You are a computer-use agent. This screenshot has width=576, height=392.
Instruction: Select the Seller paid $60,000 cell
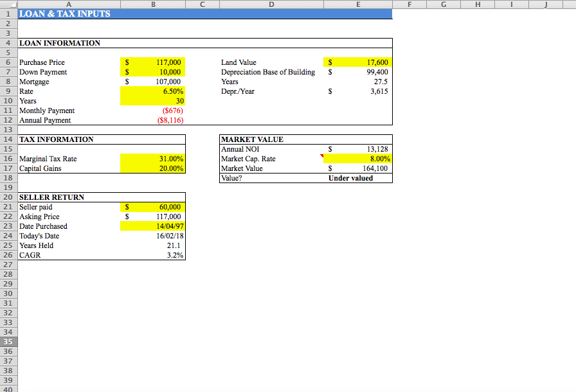pos(153,206)
